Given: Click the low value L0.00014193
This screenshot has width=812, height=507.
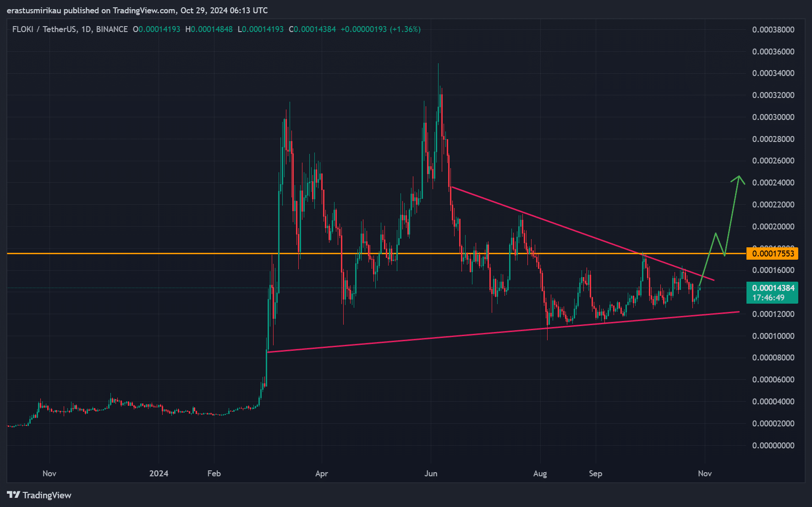Looking at the screenshot, I should (261, 29).
